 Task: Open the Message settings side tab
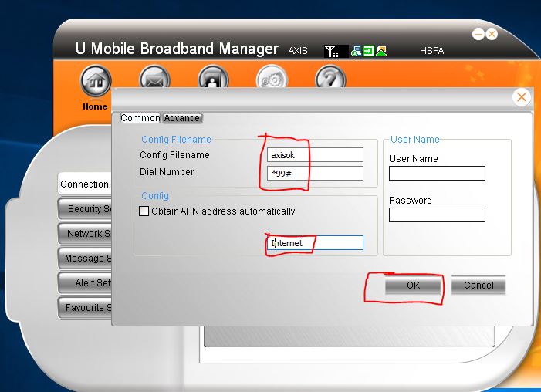[85, 258]
